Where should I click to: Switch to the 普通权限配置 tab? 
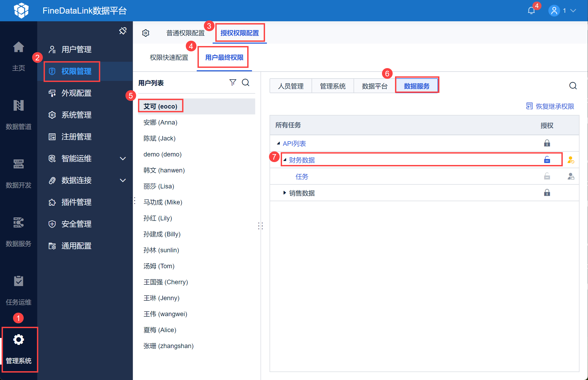(185, 33)
